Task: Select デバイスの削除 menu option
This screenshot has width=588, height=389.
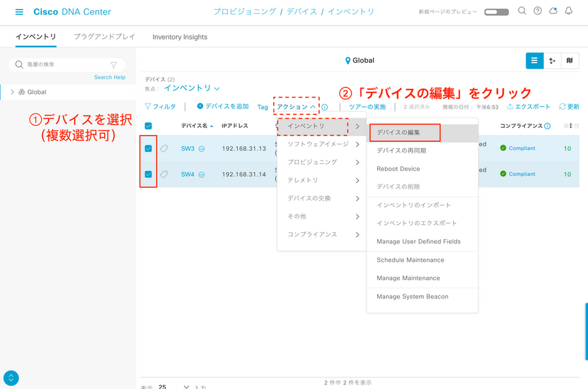Action: (422, 187)
